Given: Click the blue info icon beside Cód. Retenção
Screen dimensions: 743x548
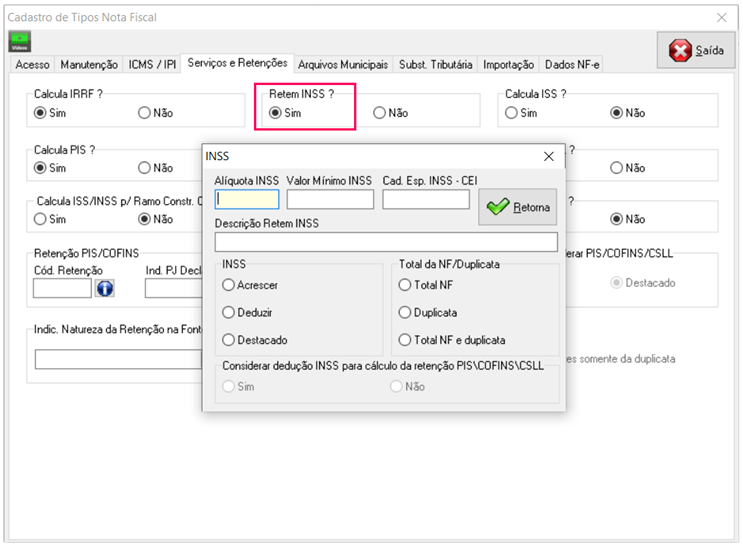Looking at the screenshot, I should coord(105,288).
